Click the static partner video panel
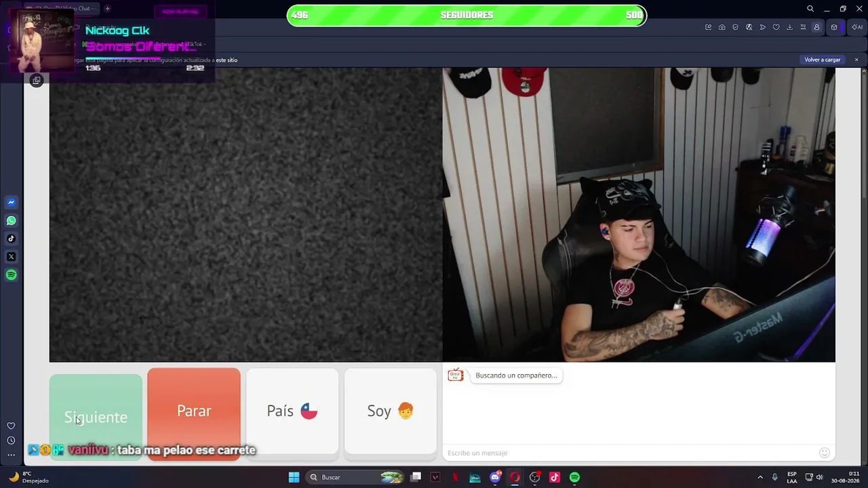This screenshot has height=488, width=868. pos(246,214)
